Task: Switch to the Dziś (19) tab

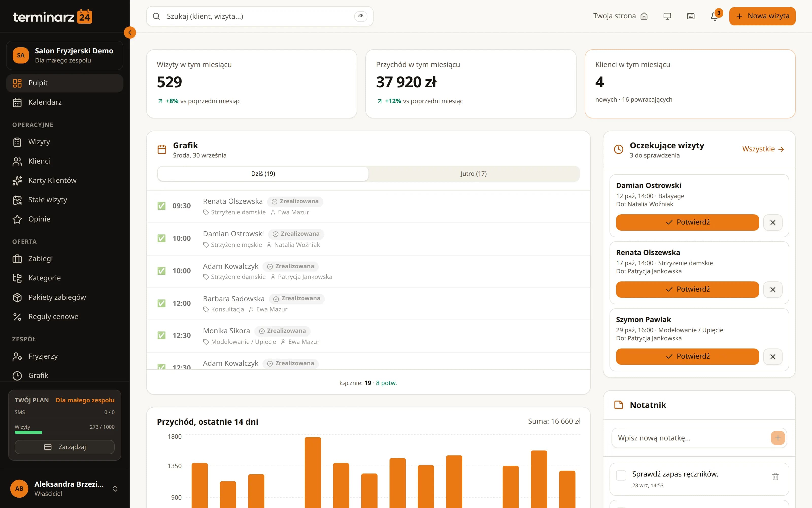Action: [263, 174]
